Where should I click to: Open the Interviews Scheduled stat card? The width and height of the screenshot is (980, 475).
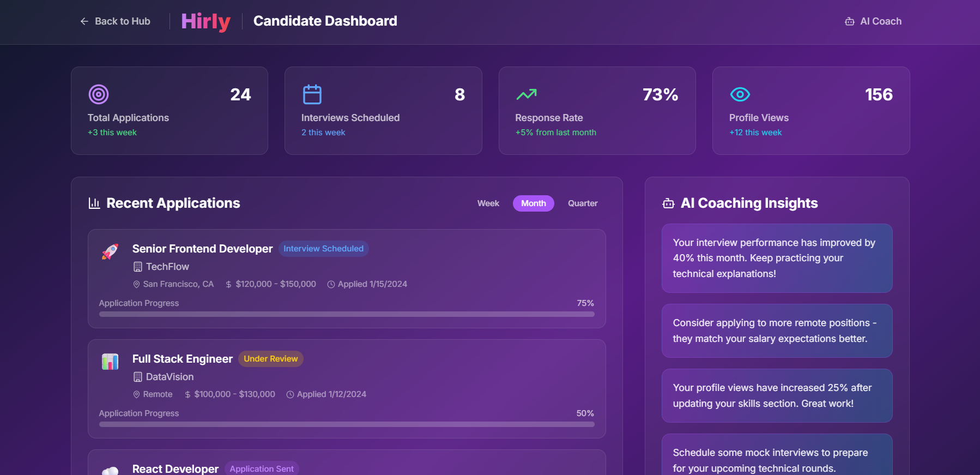(383, 111)
